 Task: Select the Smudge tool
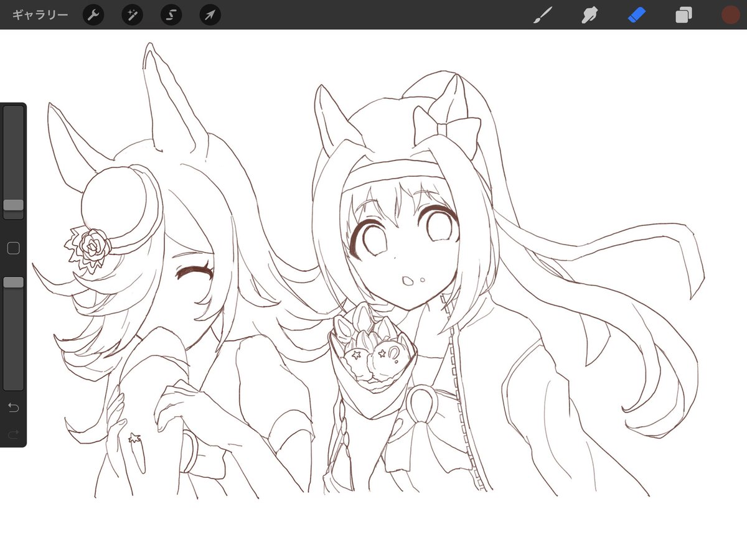[590, 15]
